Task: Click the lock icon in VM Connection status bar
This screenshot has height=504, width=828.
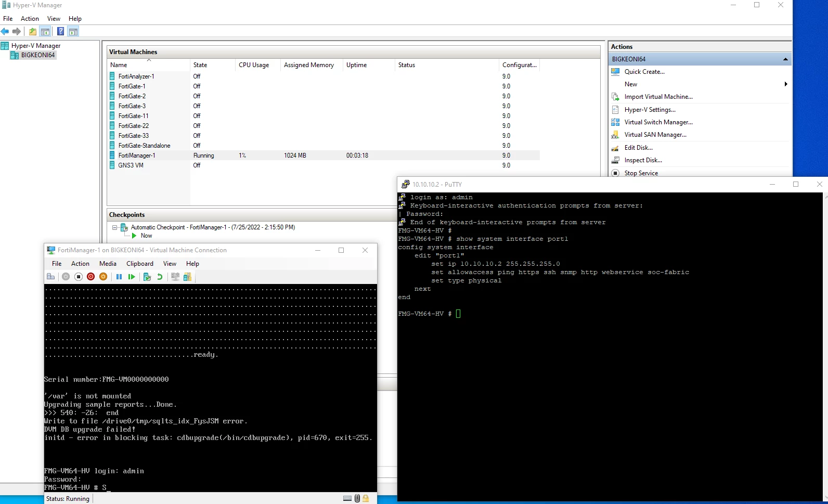Action: [366, 498]
